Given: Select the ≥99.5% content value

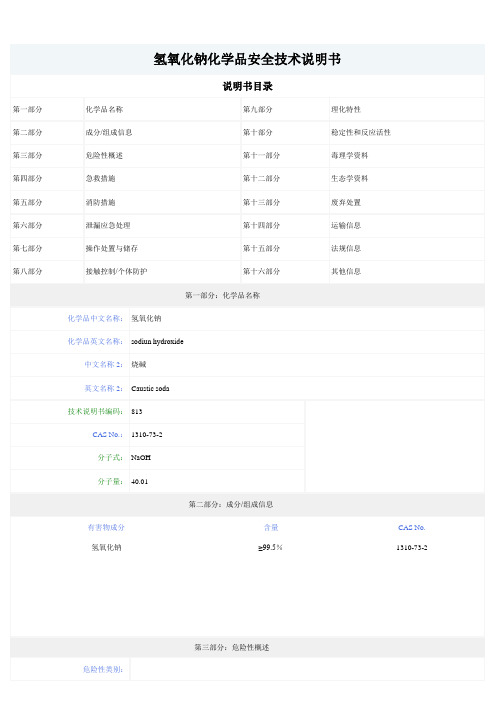Looking at the screenshot, I should click(x=270, y=548).
